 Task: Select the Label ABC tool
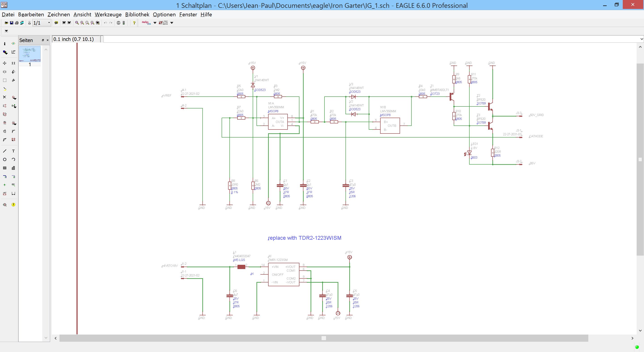(13, 185)
